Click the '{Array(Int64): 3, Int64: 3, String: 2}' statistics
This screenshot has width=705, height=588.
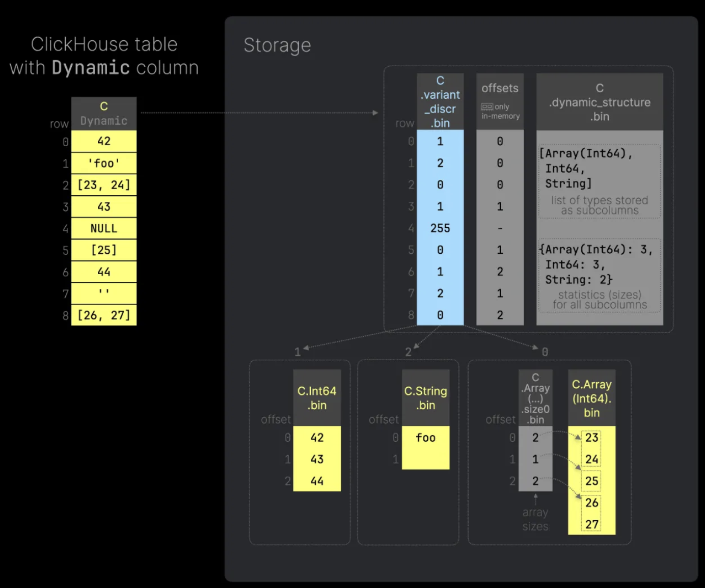[x=596, y=264]
